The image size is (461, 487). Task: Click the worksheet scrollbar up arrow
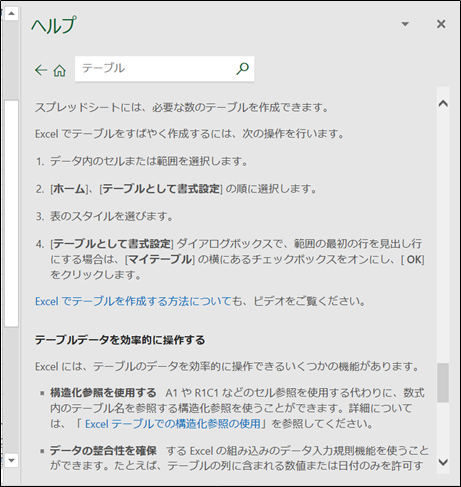pos(12,14)
